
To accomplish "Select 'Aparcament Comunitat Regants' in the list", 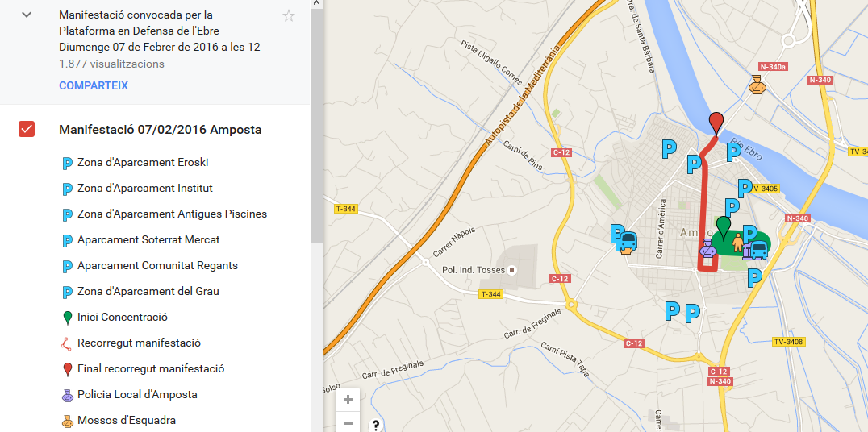I will 158,265.
